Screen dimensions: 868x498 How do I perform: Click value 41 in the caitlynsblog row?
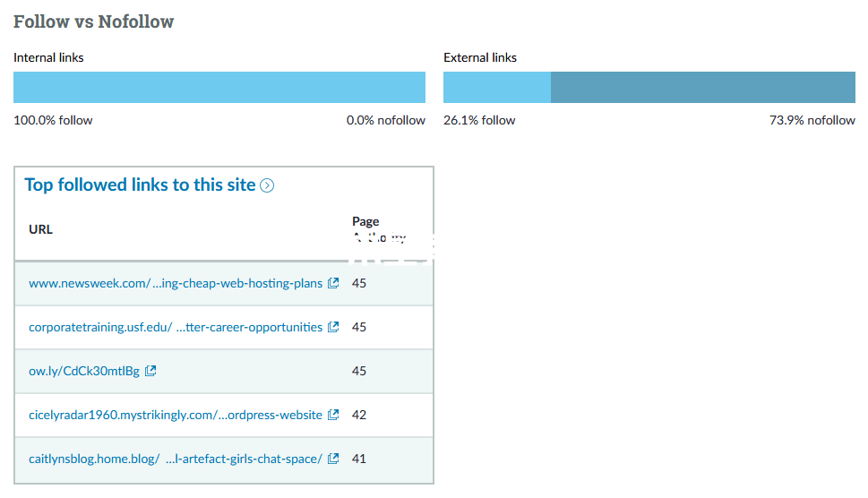click(358, 459)
